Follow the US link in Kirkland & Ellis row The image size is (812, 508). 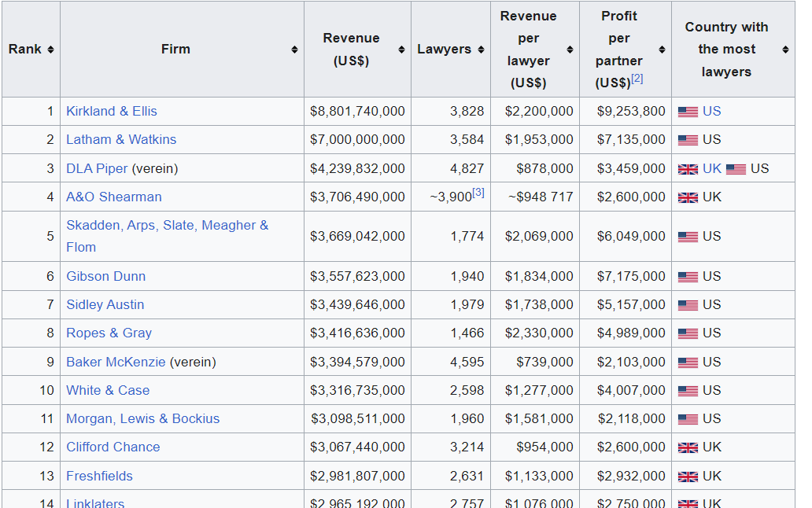(711, 111)
